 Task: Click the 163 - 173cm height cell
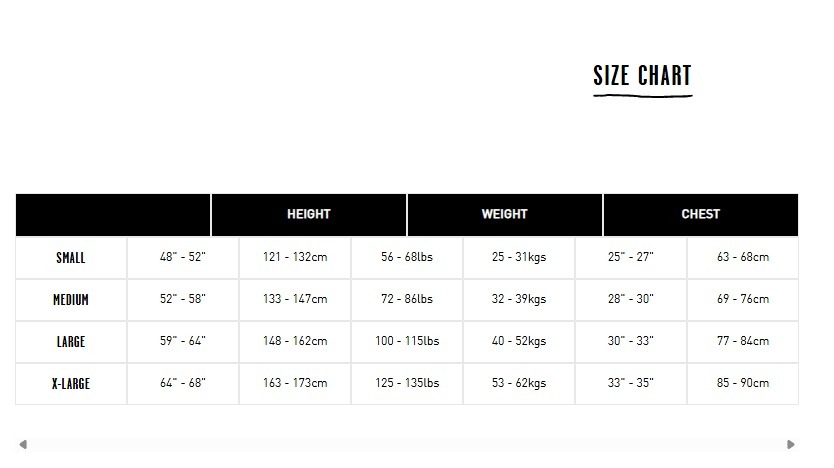coord(295,383)
